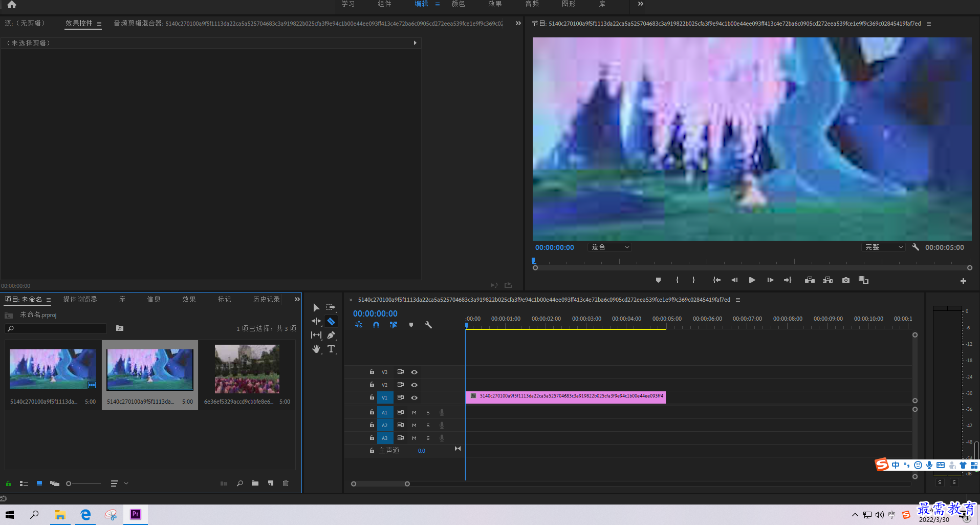Toggle V3 track output eye

coord(414,372)
